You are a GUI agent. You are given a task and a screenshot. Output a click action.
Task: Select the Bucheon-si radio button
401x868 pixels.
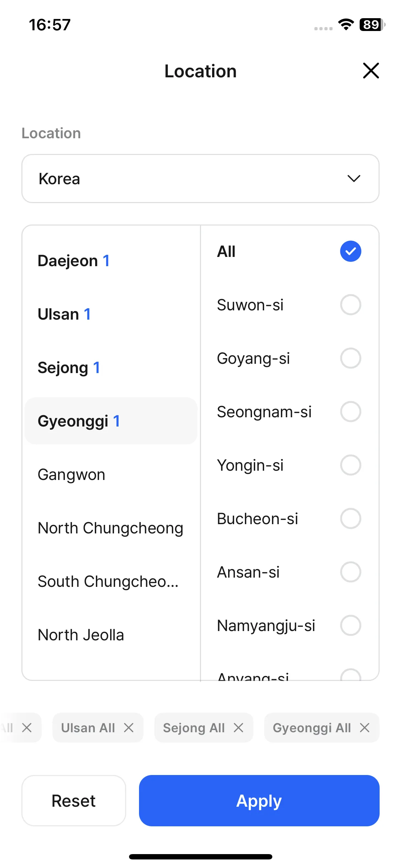pyautogui.click(x=351, y=518)
